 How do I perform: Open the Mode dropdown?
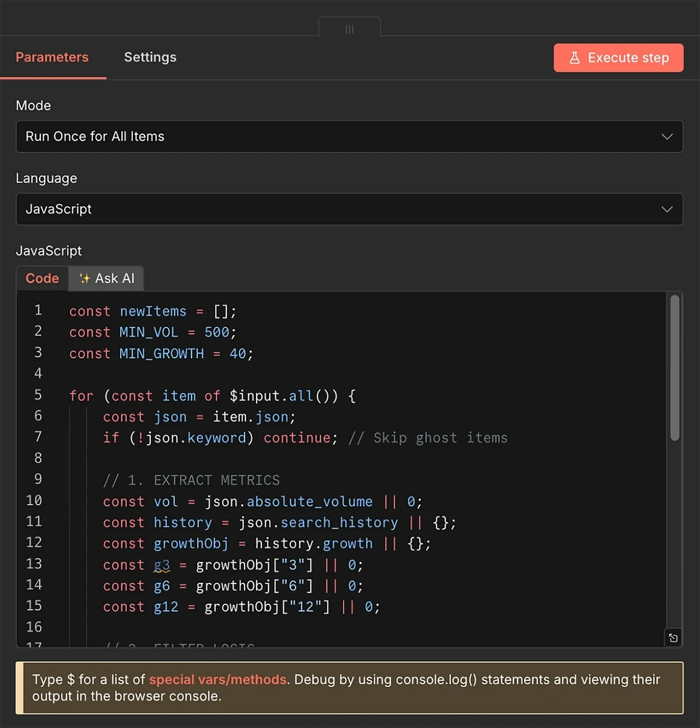coord(350,136)
